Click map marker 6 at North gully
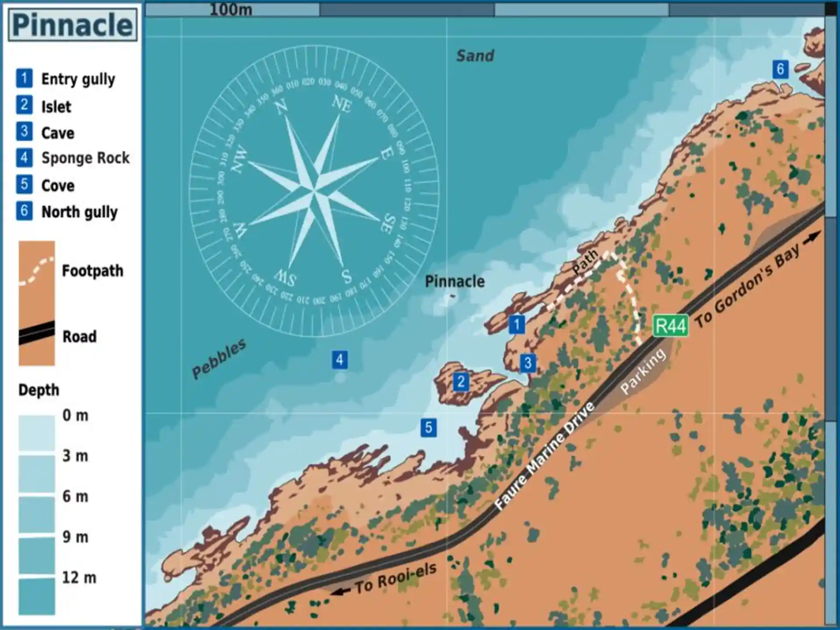 780,69
